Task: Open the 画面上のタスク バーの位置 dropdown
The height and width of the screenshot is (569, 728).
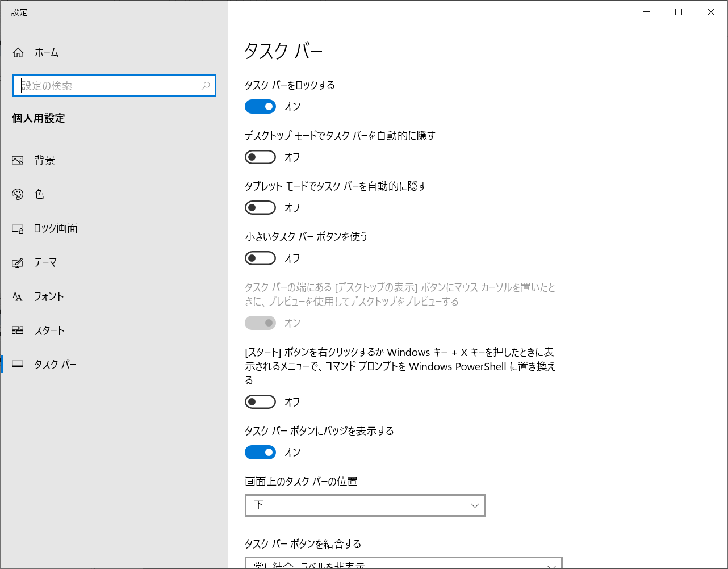Action: coord(365,505)
